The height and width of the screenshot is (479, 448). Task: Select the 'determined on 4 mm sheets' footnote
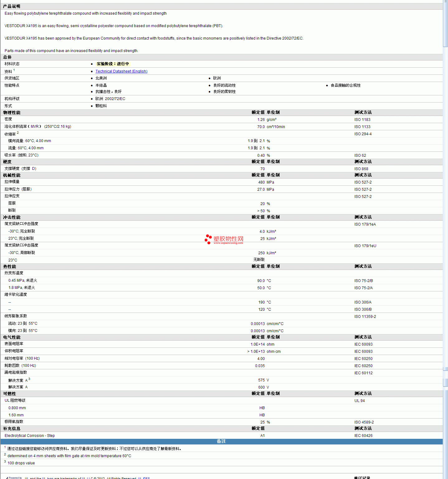(x=69, y=456)
